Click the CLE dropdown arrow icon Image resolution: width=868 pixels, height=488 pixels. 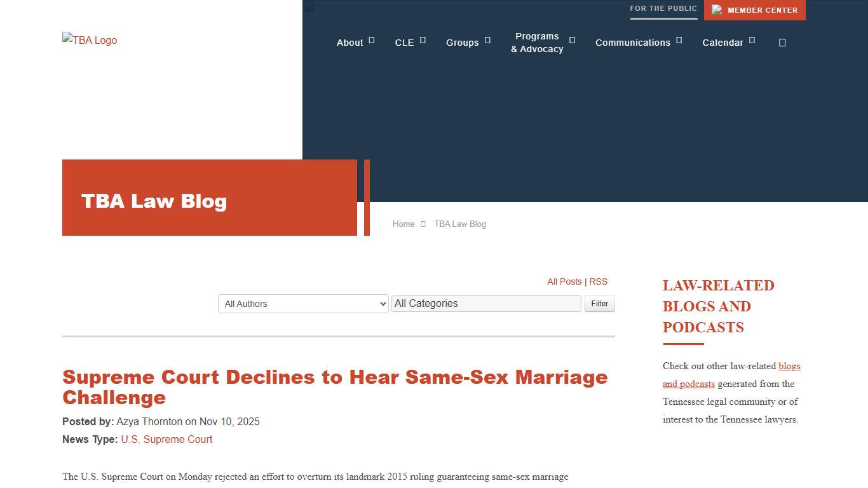click(x=424, y=39)
